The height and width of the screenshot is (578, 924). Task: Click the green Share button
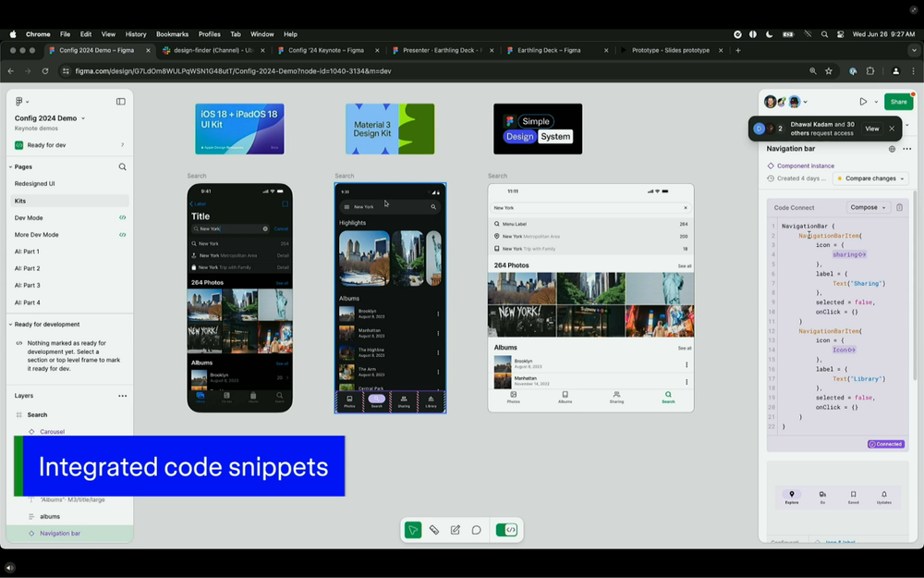[898, 102]
